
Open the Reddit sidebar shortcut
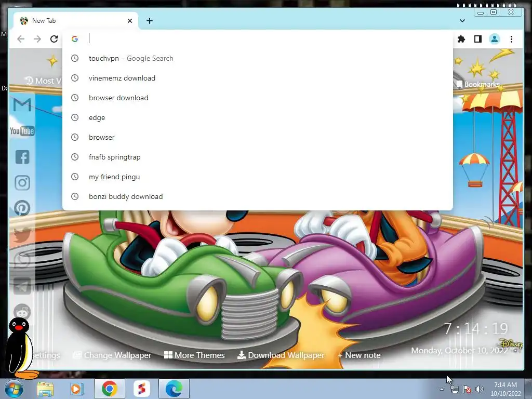22,312
